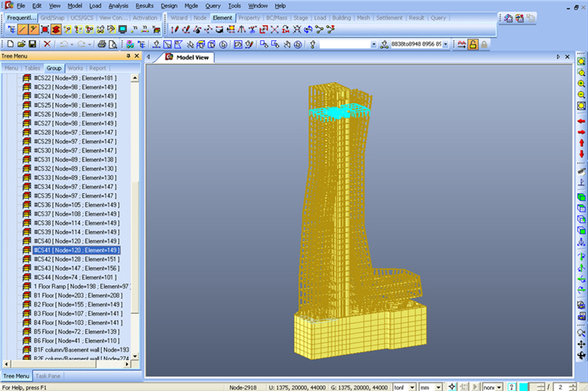This screenshot has height=391, width=588.
Task: Click the Save icon in toolbar
Action: (x=32, y=45)
